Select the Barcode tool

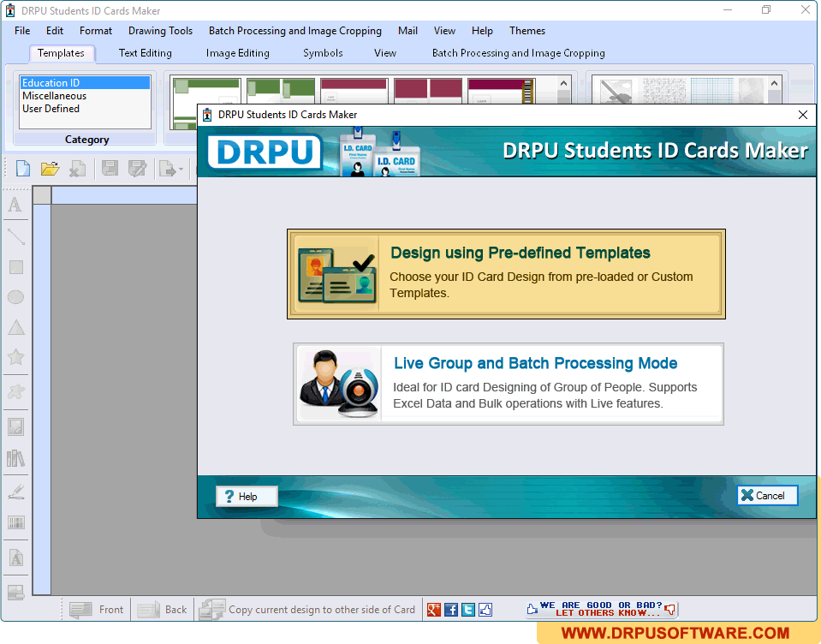16,522
